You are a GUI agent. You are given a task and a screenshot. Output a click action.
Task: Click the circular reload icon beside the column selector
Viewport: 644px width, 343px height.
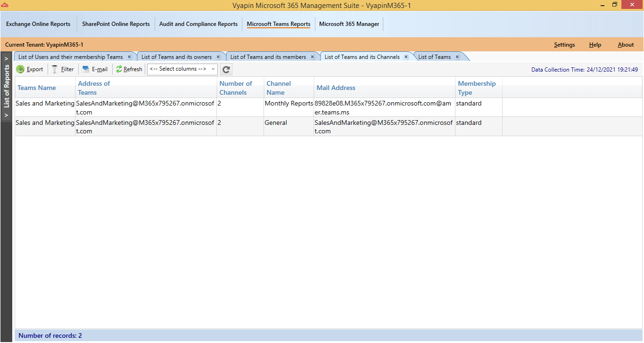tap(226, 70)
